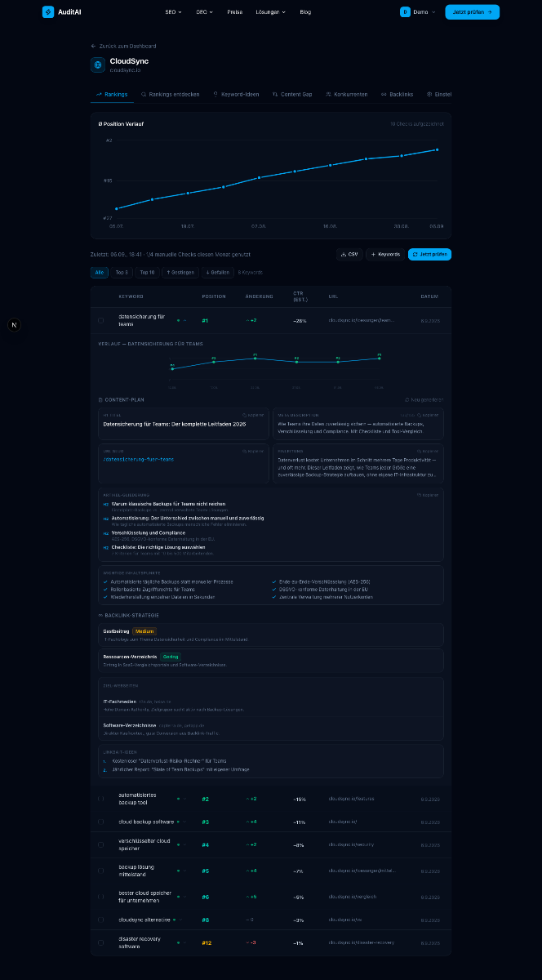Open the Lösungen dropdown menu

pyautogui.click(x=270, y=12)
